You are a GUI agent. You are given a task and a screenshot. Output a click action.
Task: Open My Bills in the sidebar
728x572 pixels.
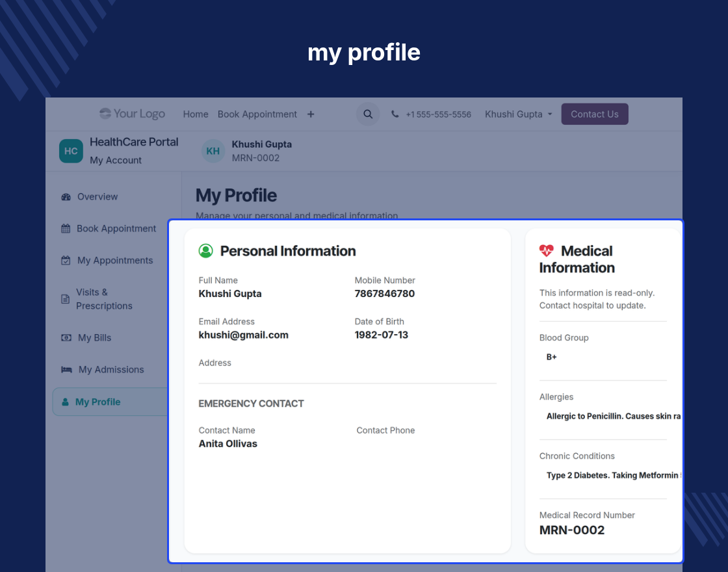(95, 337)
